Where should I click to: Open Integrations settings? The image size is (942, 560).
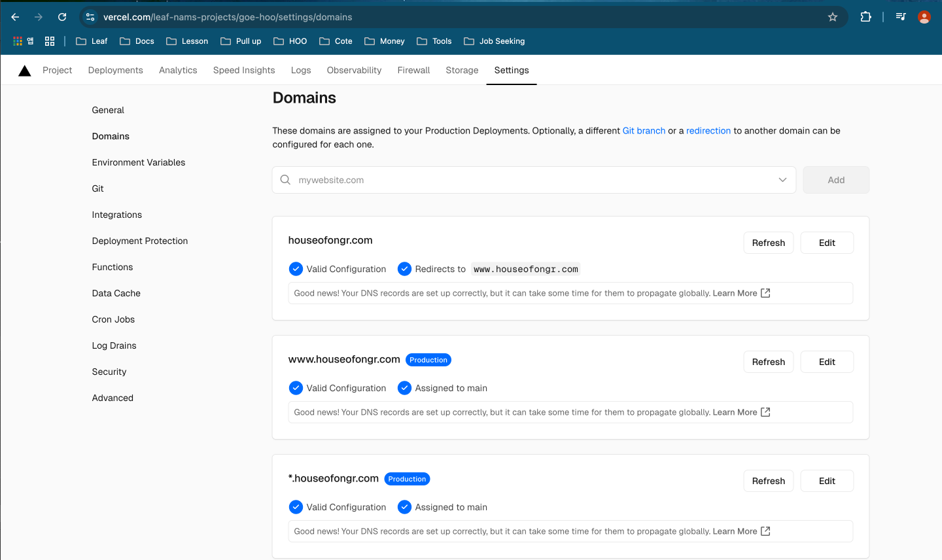[x=117, y=215]
